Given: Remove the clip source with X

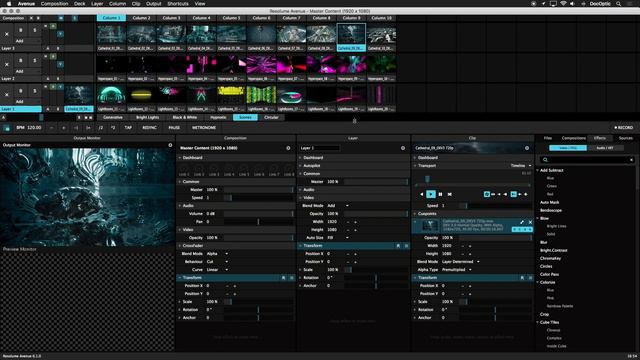Looking at the screenshot, I should [530, 222].
